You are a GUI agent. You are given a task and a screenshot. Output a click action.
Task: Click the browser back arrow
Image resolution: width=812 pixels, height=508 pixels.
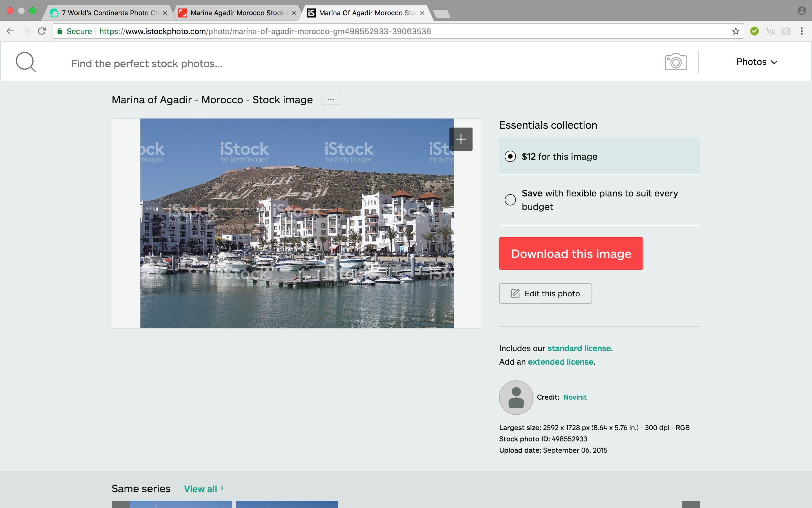[x=10, y=31]
